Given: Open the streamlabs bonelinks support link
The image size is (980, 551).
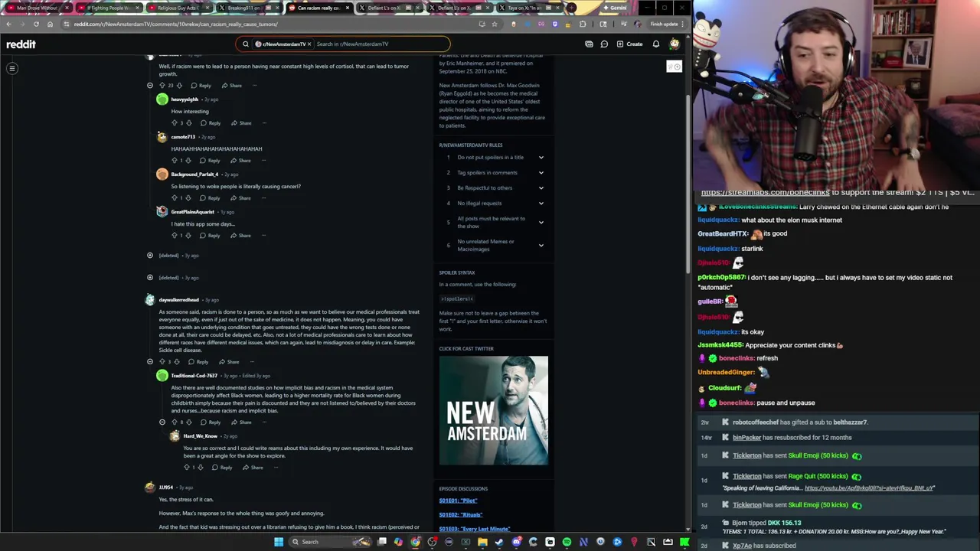Looking at the screenshot, I should tap(765, 193).
